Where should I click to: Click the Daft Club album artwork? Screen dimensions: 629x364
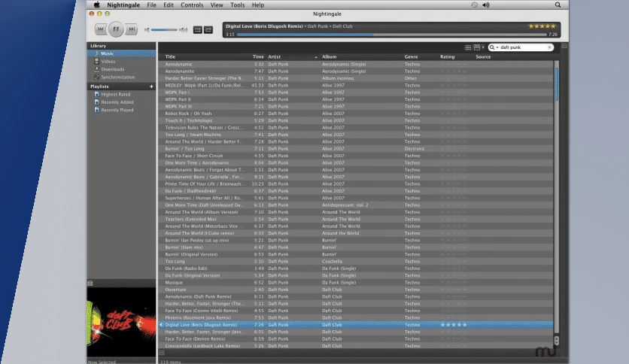pyautogui.click(x=122, y=317)
